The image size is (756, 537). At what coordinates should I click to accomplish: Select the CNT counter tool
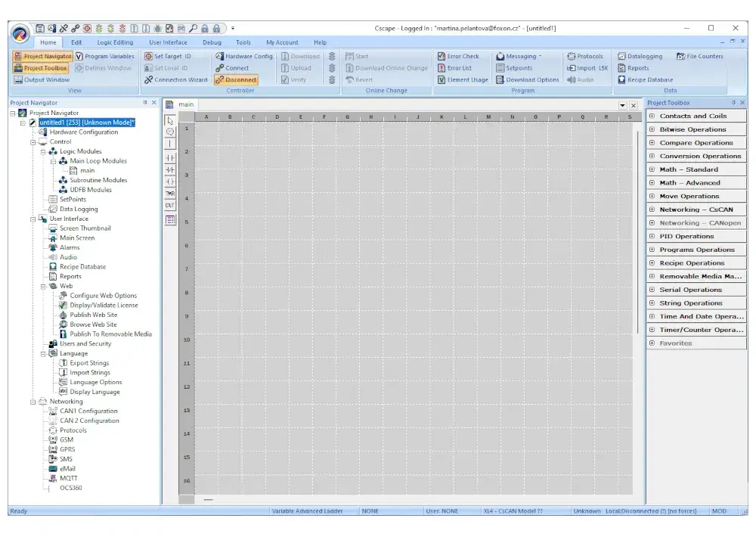[170, 206]
